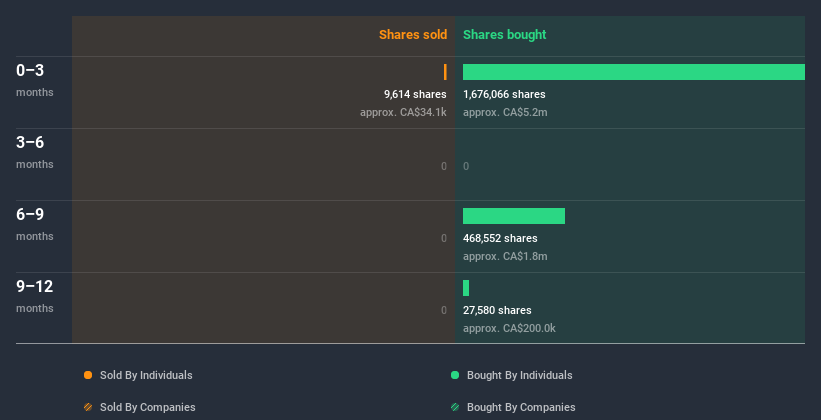Screen dimensions: 821x420
Task: Click the green bought bar for 6–9 months
Action: (513, 216)
